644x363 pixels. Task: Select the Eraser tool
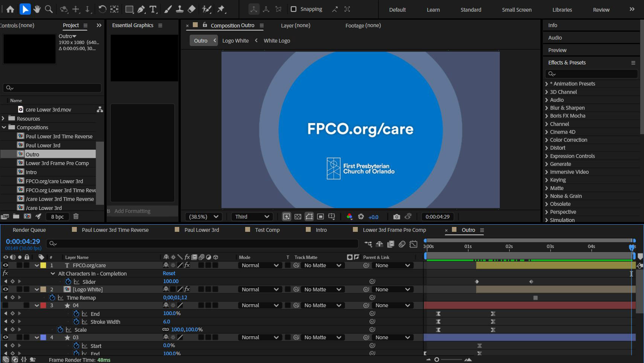[x=192, y=9]
